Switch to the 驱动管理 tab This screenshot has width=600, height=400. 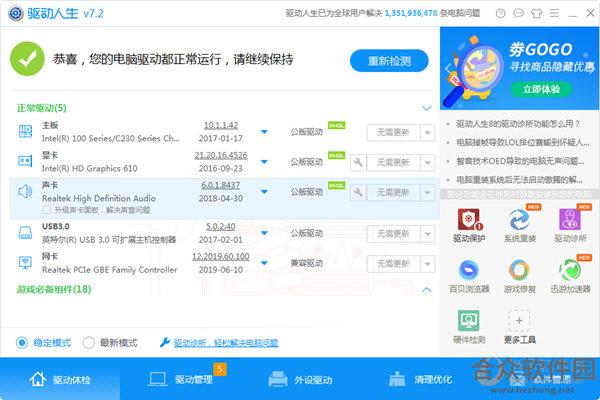pos(181,379)
